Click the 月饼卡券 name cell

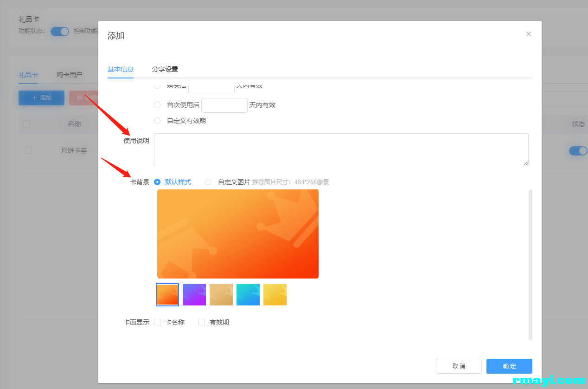74,150
